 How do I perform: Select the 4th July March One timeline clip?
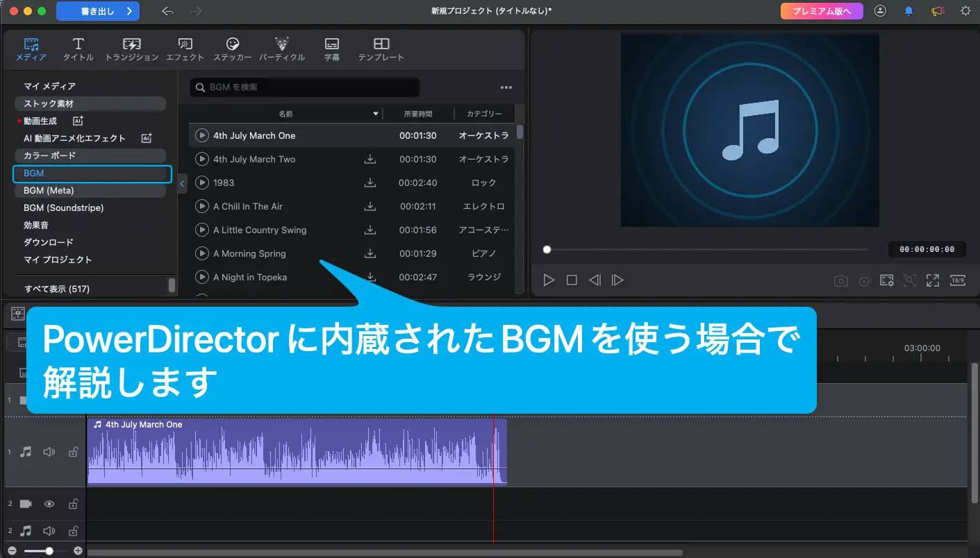297,451
